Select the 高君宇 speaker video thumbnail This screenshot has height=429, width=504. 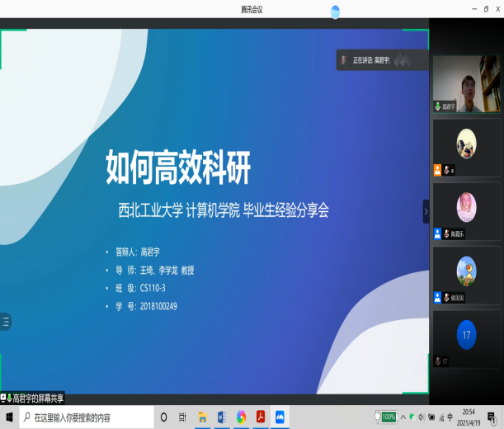point(466,83)
